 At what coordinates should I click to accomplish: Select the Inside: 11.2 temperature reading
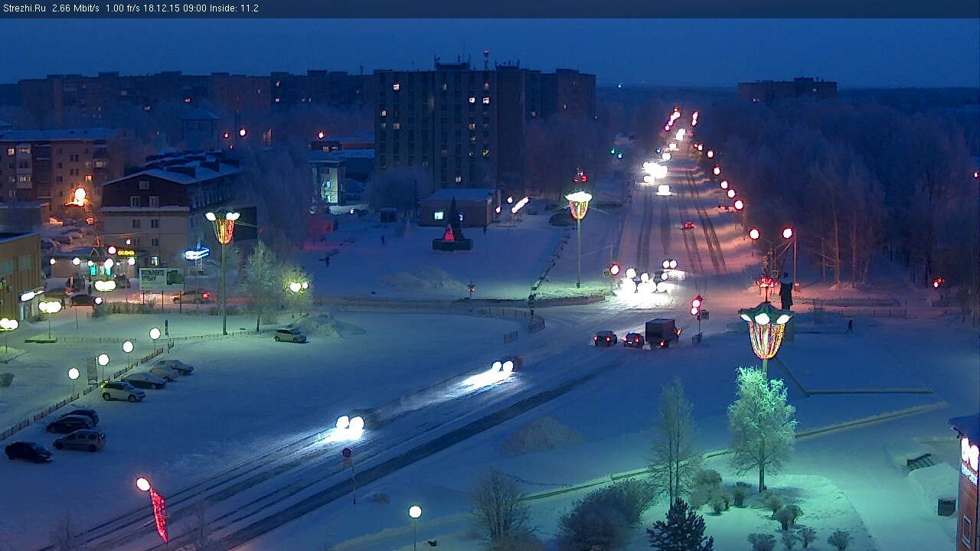[235, 8]
